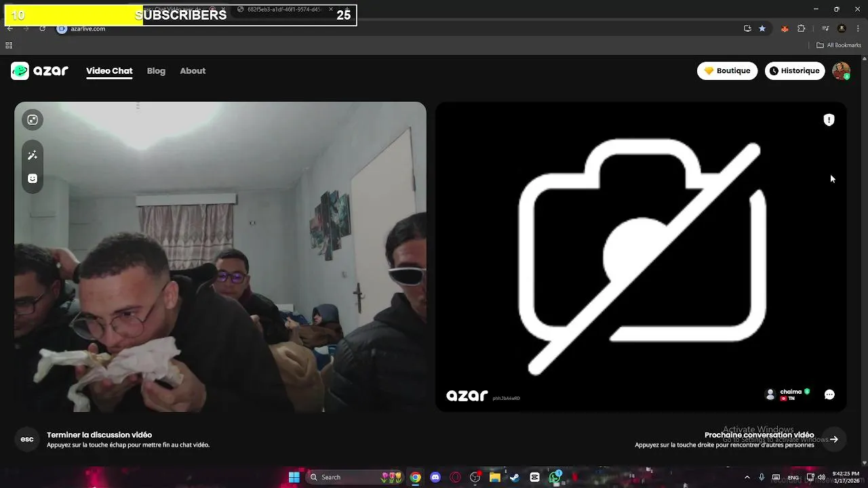Open browser media controls
Viewport: 868px width, 488px height.
tap(825, 28)
